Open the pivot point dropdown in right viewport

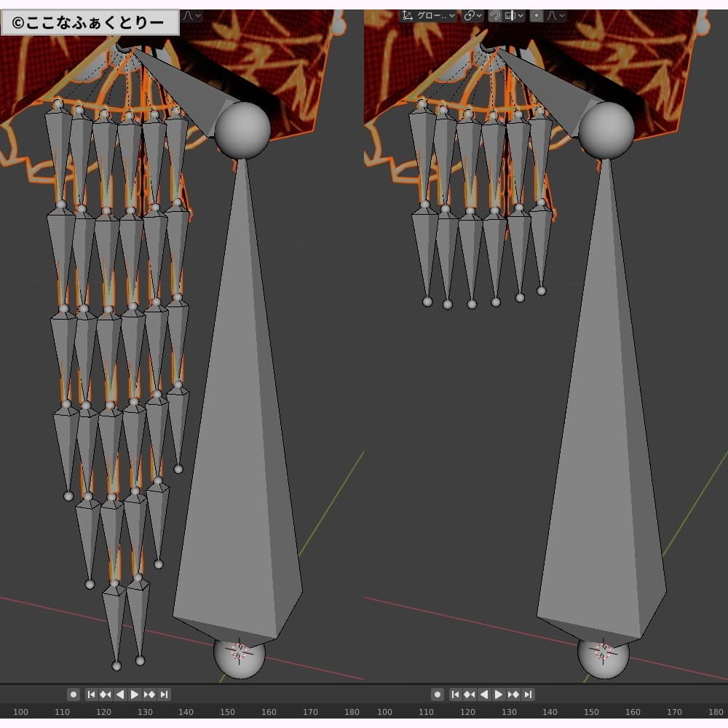point(473,15)
